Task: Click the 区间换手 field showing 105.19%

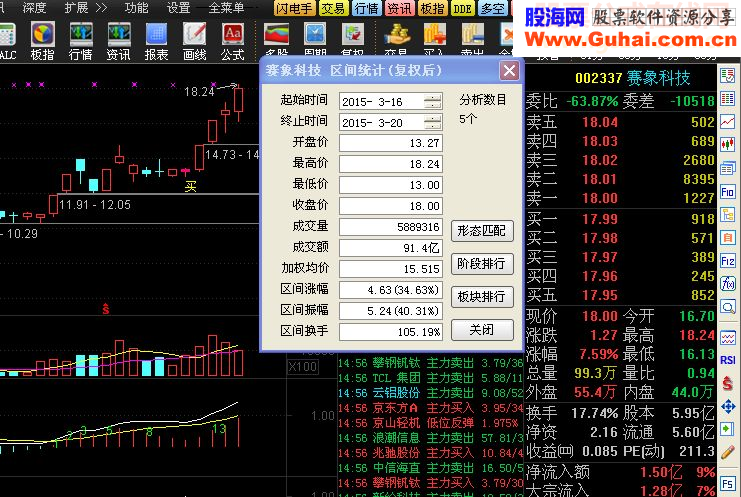Action: coord(391,332)
